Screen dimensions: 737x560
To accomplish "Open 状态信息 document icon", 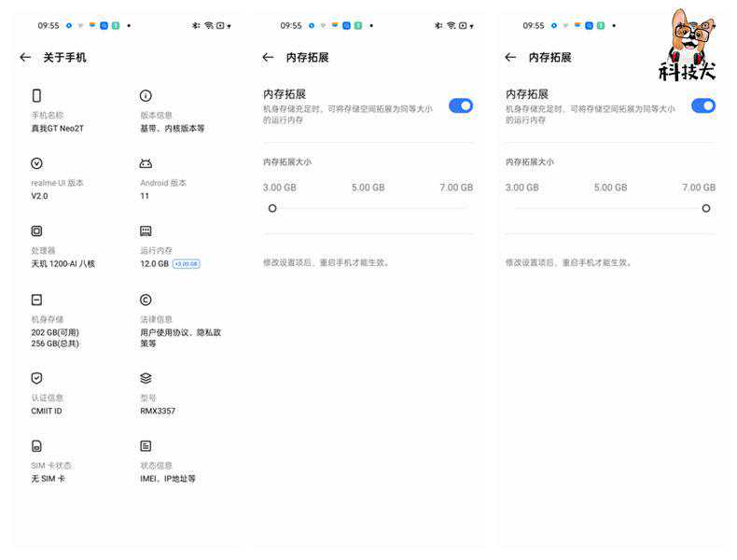I will pyautogui.click(x=146, y=446).
